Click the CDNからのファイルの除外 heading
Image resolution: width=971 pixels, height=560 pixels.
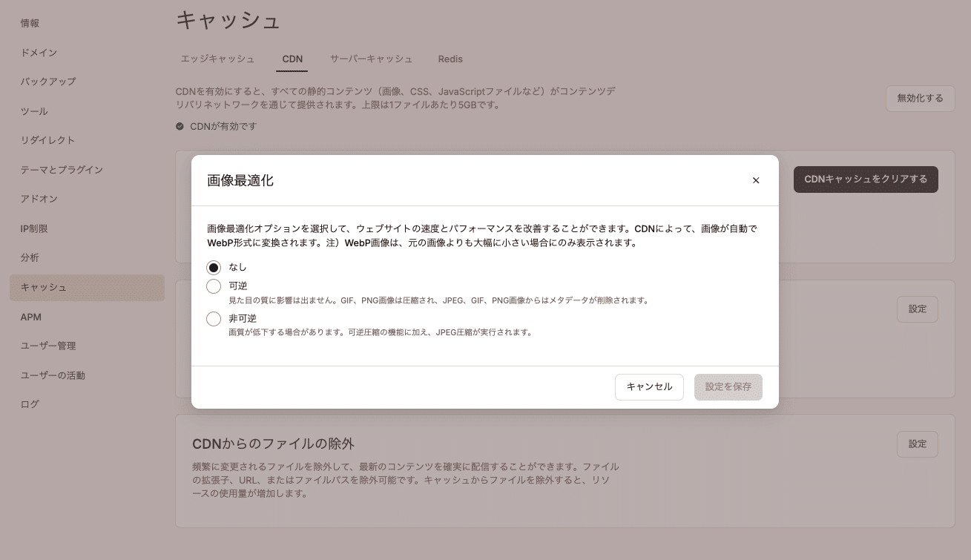[273, 444]
